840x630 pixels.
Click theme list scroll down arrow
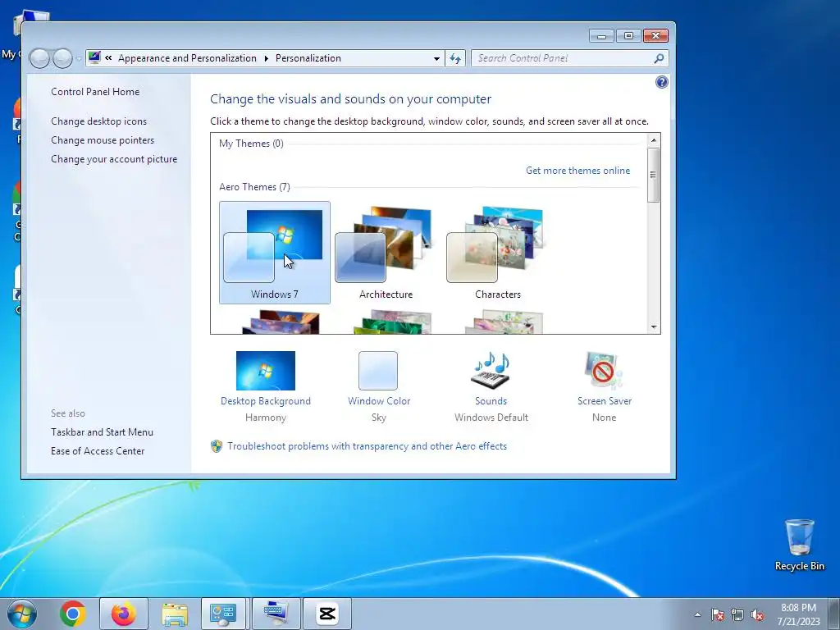tap(654, 326)
